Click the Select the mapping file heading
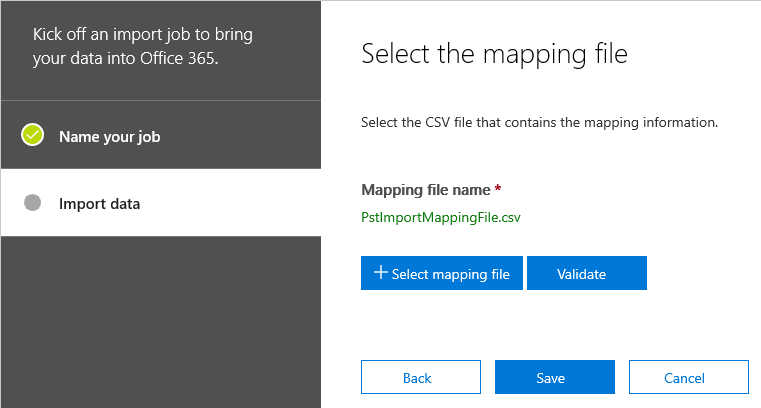Image resolution: width=761 pixels, height=408 pixels. click(494, 54)
